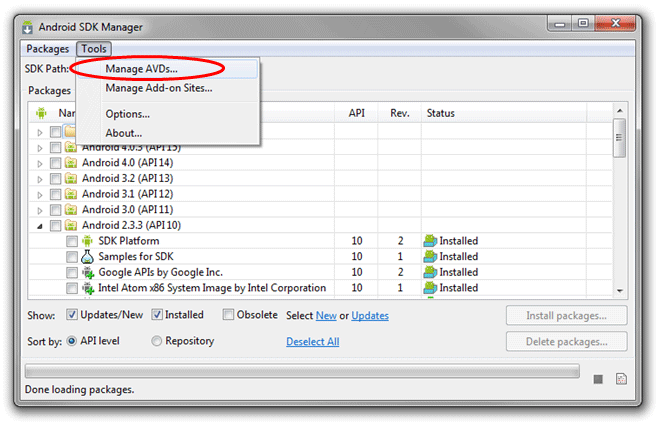Select API level sort option
The height and width of the screenshot is (422, 657).
point(72,341)
